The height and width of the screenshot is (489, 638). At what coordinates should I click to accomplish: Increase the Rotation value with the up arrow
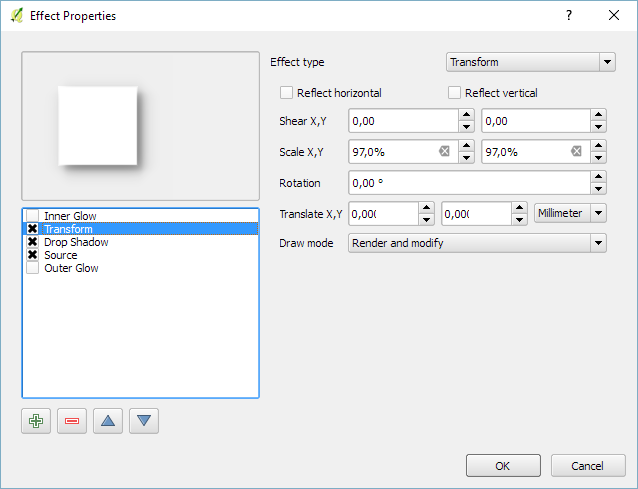(598, 177)
